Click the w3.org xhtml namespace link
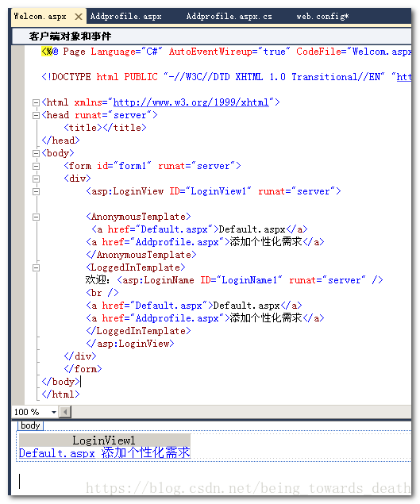420x504 pixels. pyautogui.click(x=191, y=102)
